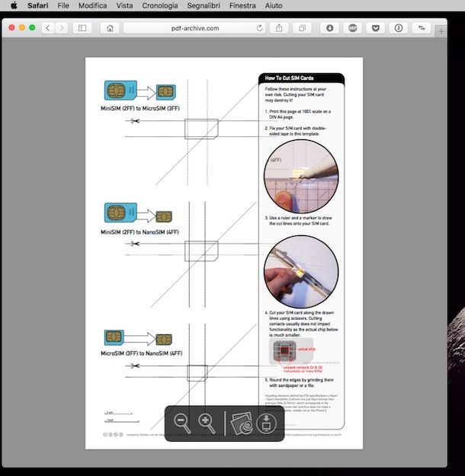Close the Safari window
465x476 pixels.
(x=11, y=28)
